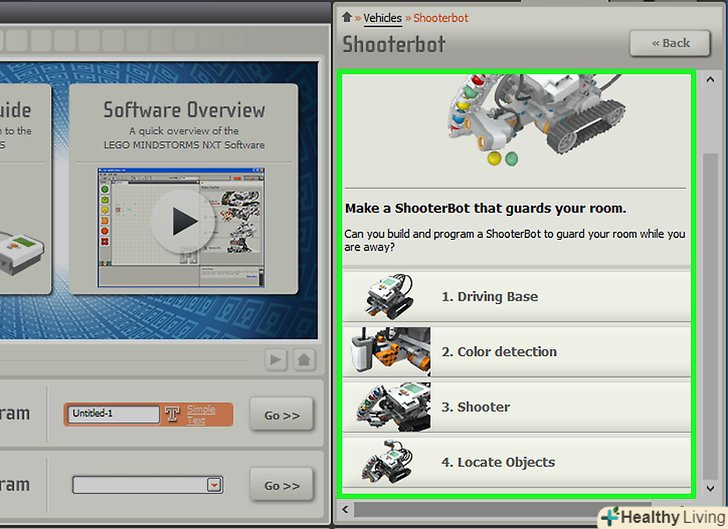
Task: Click the left arrow of horizontal scrollbar
Action: (347, 509)
